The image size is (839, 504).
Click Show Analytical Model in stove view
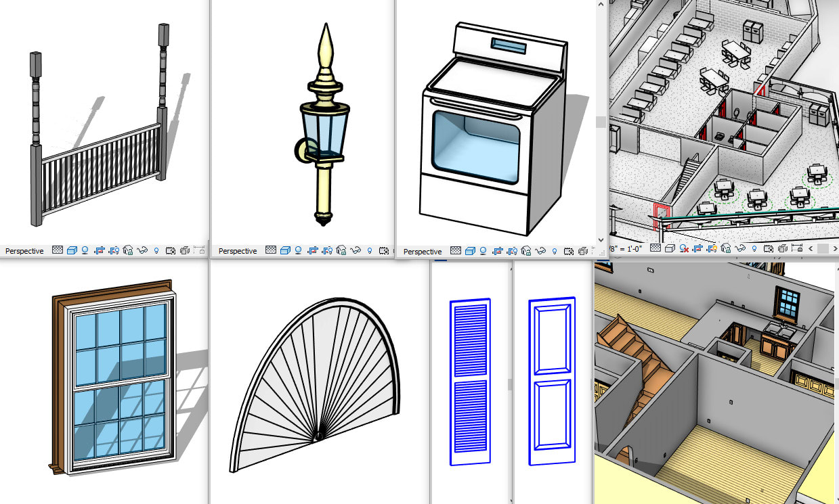coord(582,252)
